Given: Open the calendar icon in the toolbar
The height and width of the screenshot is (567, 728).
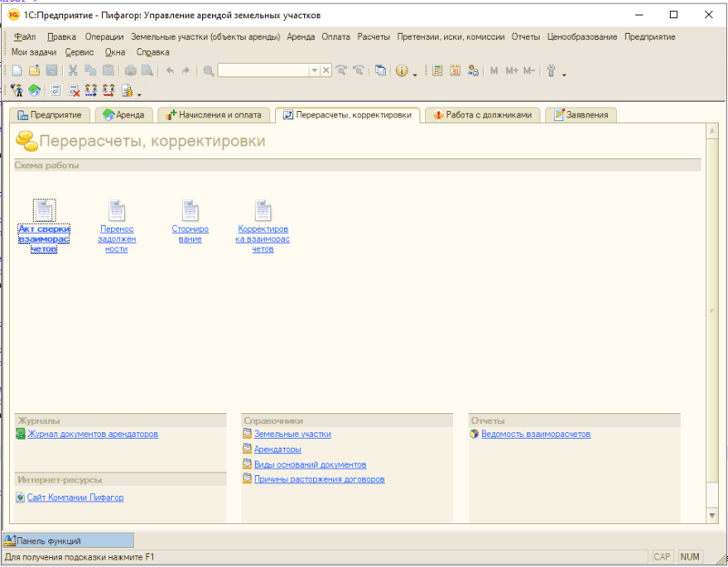Looking at the screenshot, I should coord(455,70).
